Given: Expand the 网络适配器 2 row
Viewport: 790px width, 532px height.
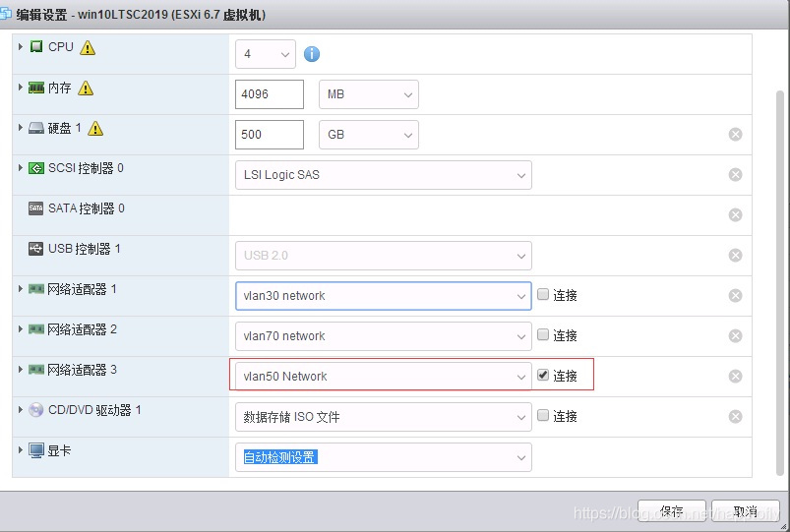Looking at the screenshot, I should tap(20, 329).
